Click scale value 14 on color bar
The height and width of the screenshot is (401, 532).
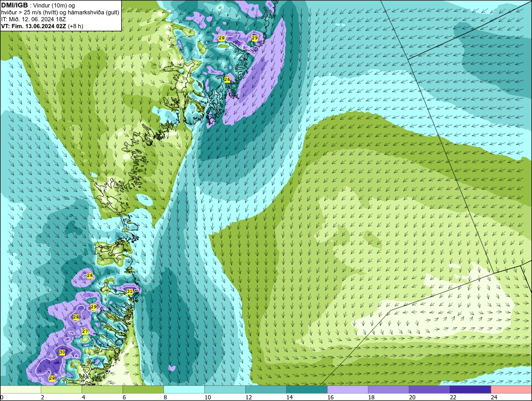289,397
